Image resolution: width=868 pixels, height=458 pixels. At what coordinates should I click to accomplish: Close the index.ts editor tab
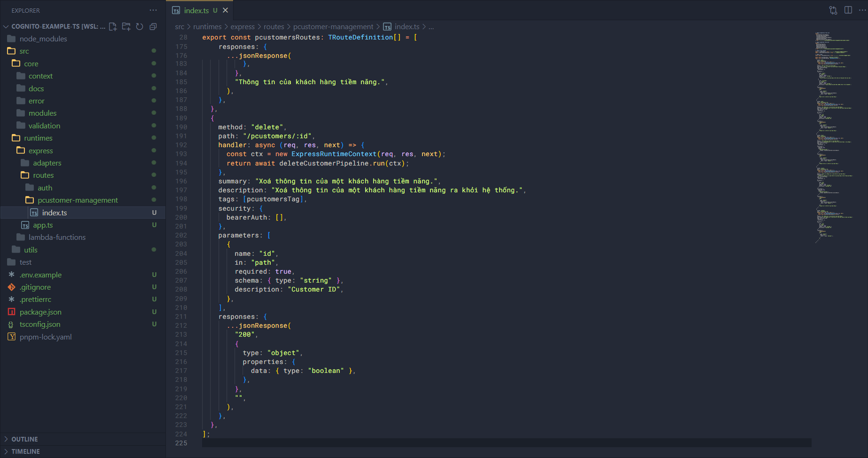click(x=226, y=10)
